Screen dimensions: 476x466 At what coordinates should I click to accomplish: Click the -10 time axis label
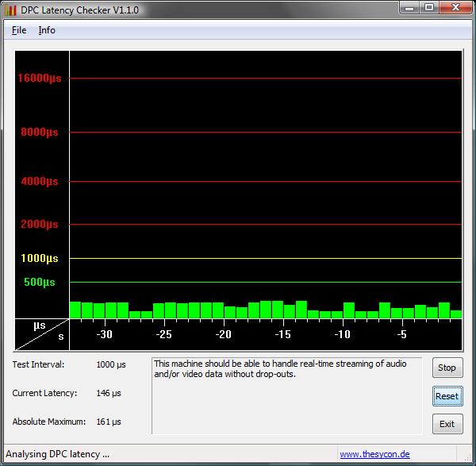click(343, 334)
